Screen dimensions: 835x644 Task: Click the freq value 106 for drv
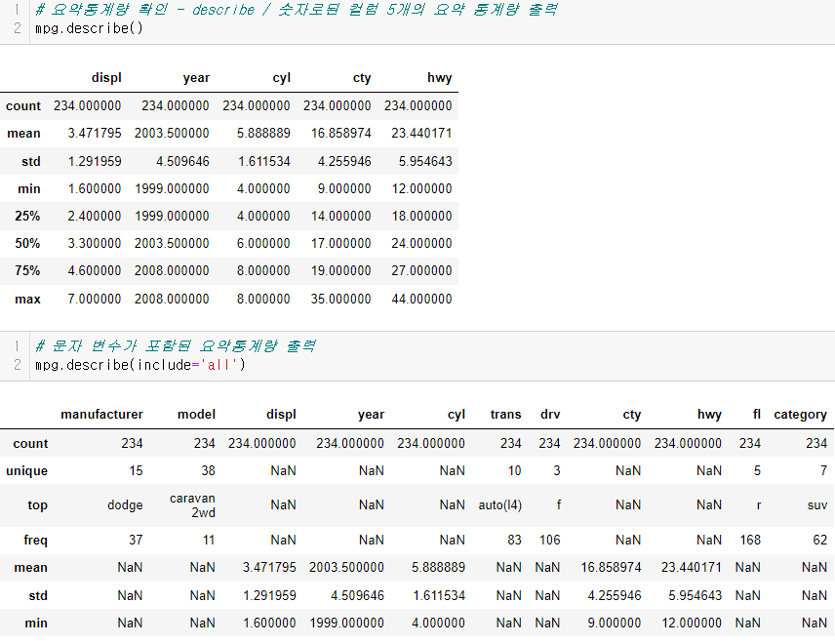pos(549,541)
